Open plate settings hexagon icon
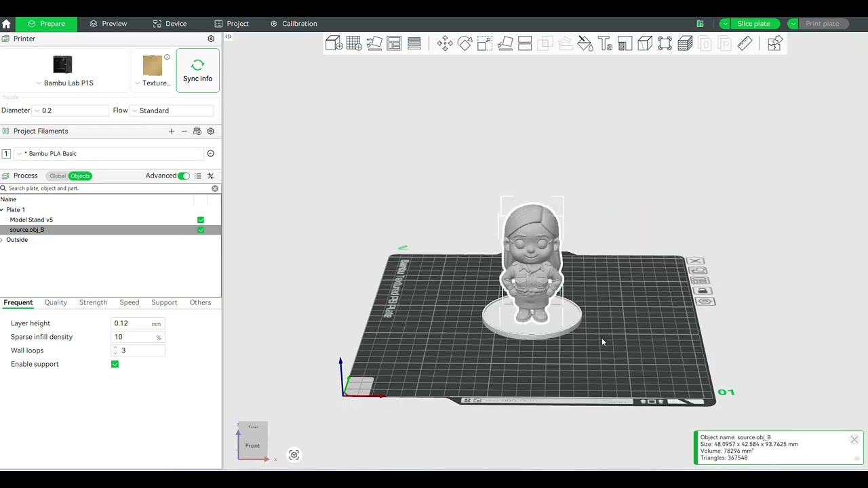The height and width of the screenshot is (488, 868). [705, 301]
